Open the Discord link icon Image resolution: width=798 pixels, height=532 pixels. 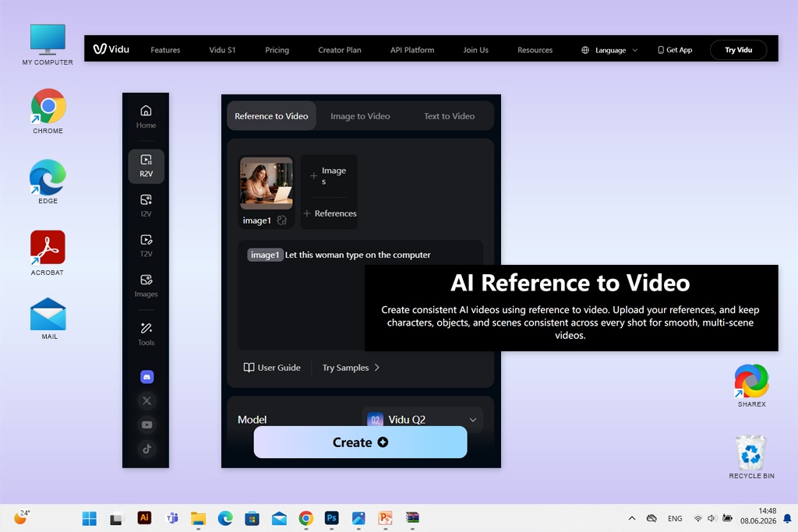147,377
